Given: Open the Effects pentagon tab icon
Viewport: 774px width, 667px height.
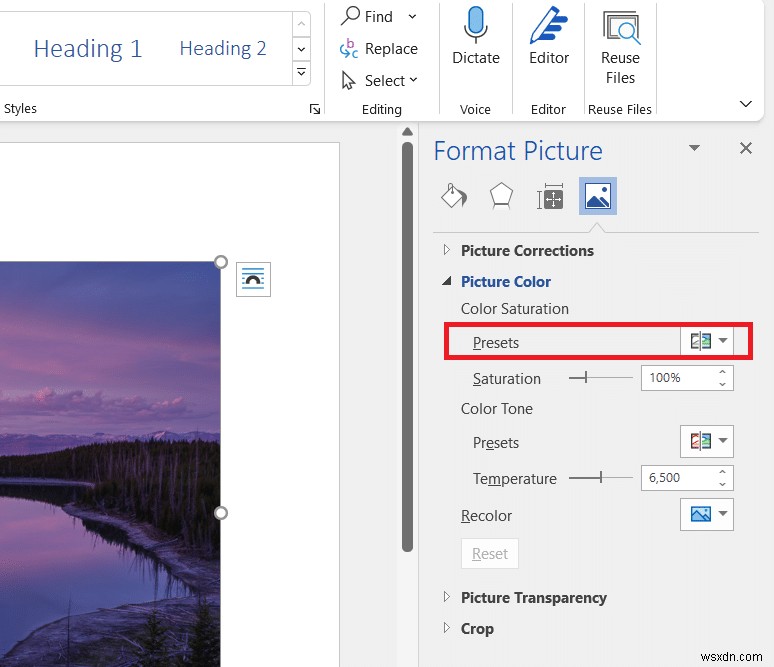Looking at the screenshot, I should tap(501, 196).
